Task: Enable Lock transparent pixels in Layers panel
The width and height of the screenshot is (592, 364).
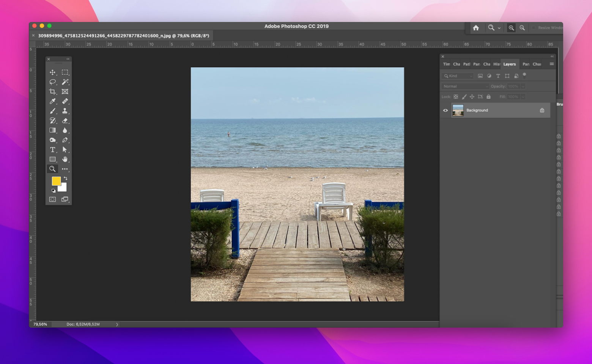Action: (456, 97)
